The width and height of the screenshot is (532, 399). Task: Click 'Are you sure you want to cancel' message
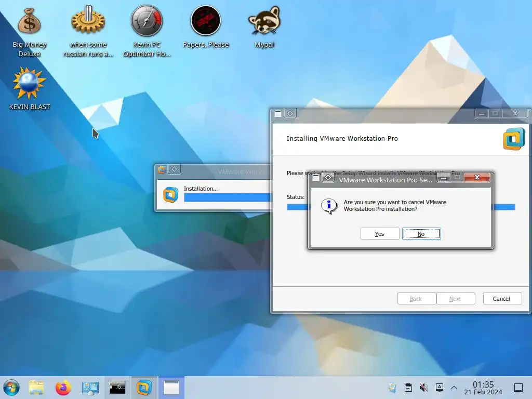(x=395, y=206)
